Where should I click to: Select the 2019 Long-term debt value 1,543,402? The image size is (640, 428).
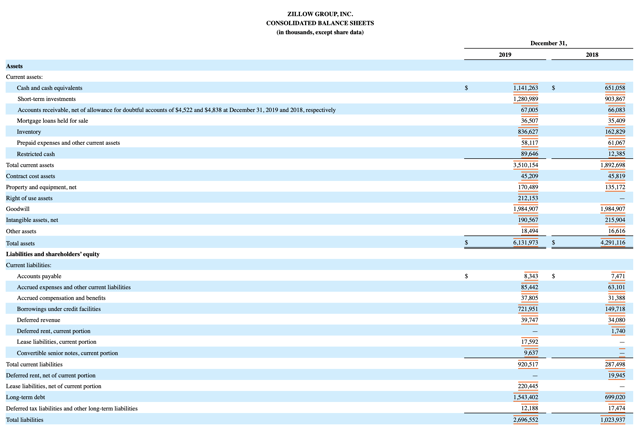point(525,397)
